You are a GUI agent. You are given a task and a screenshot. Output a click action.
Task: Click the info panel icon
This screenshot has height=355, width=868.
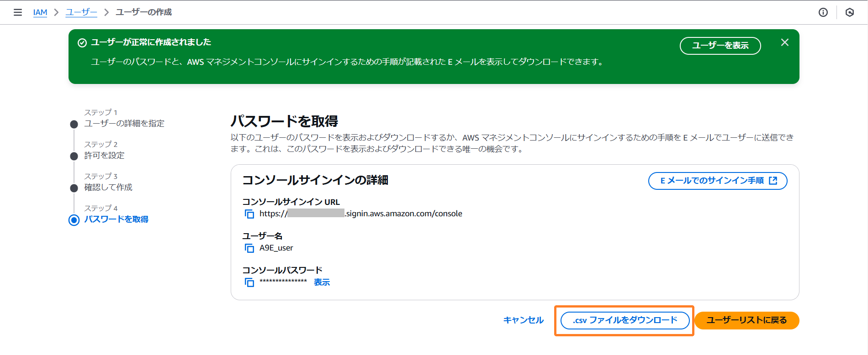pos(823,12)
